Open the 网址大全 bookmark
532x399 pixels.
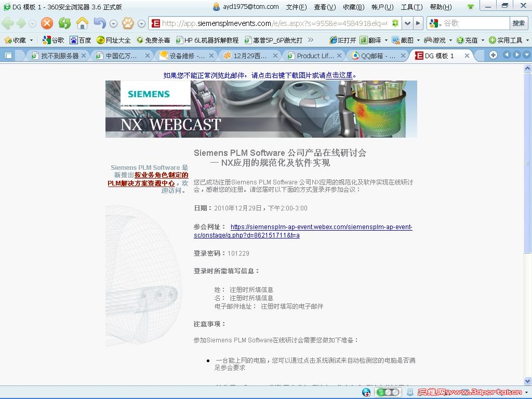pyautogui.click(x=114, y=40)
